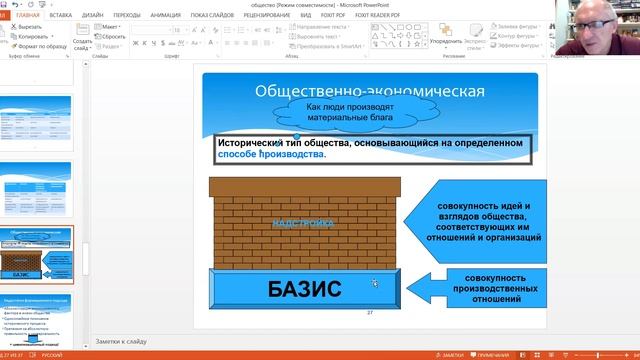Open the font size dropdown

(x=187, y=30)
